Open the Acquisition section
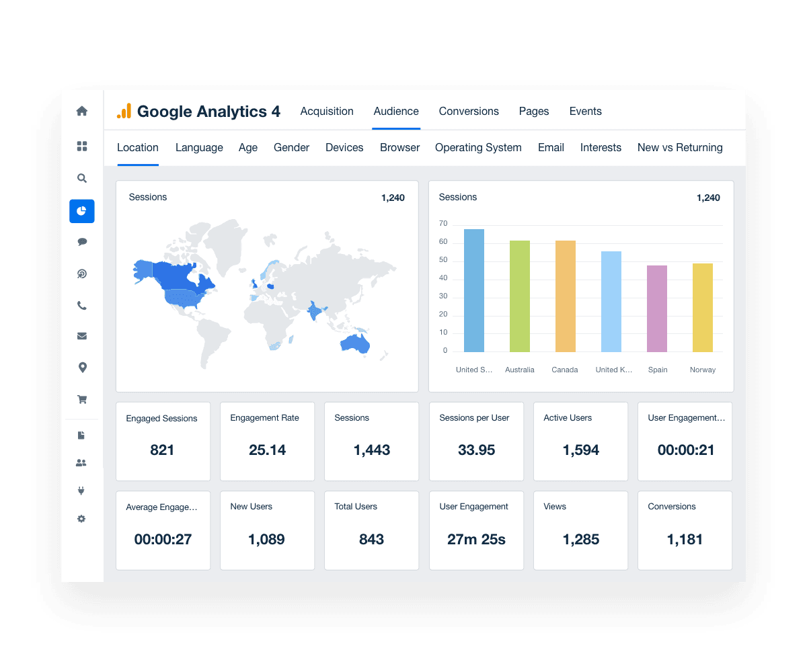 327,111
